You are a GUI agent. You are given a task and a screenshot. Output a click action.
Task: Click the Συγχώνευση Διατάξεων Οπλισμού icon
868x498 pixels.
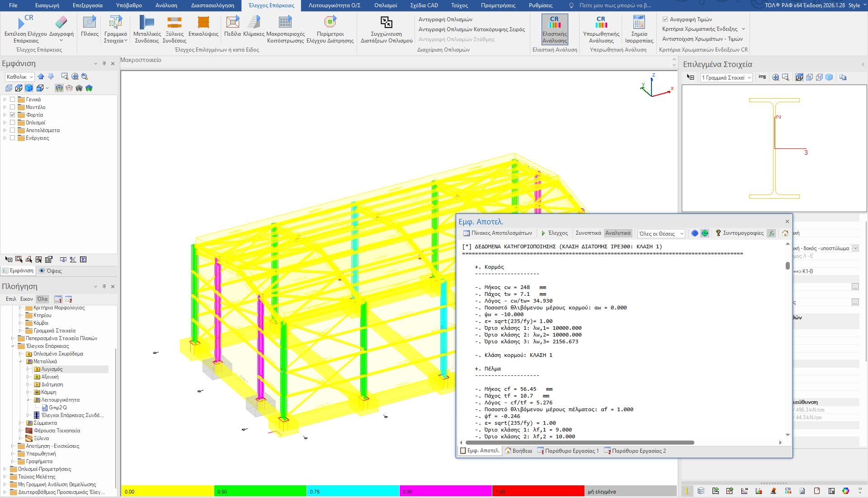coord(386,22)
